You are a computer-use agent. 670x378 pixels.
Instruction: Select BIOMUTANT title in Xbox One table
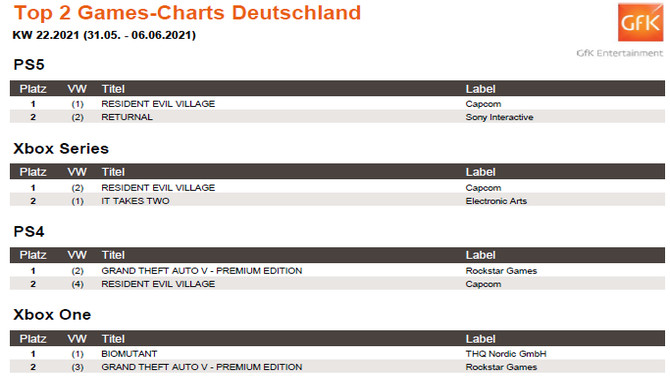(x=129, y=354)
